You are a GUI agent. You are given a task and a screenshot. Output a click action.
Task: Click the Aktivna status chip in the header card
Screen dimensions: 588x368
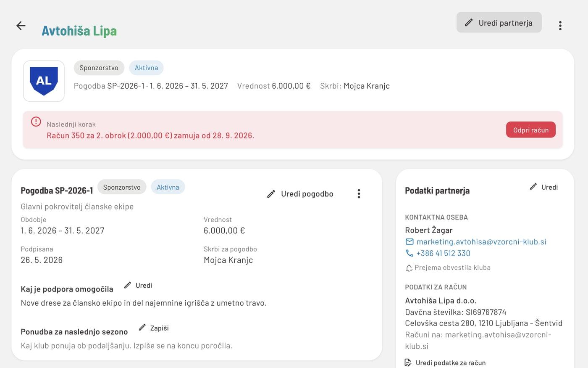[x=146, y=68]
